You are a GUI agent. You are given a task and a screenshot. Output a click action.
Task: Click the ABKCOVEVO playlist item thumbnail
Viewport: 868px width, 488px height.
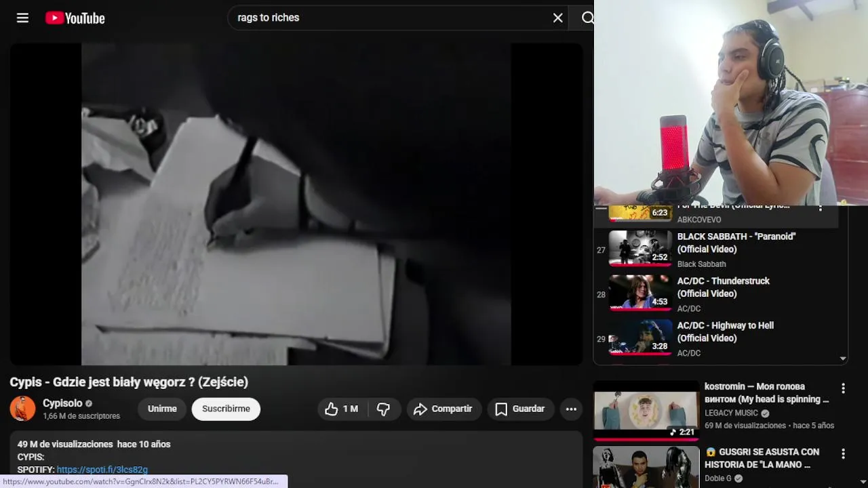click(x=640, y=213)
